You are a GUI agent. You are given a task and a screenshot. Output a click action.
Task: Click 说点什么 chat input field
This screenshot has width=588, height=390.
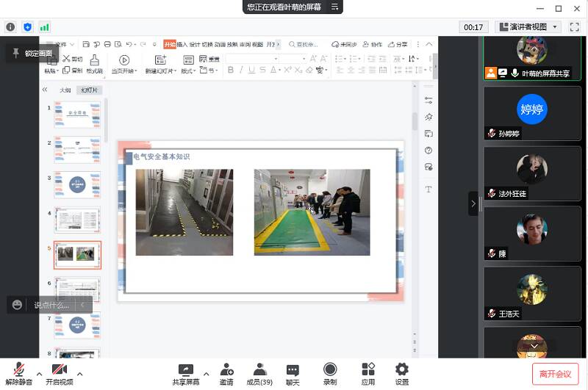pyautogui.click(x=51, y=305)
